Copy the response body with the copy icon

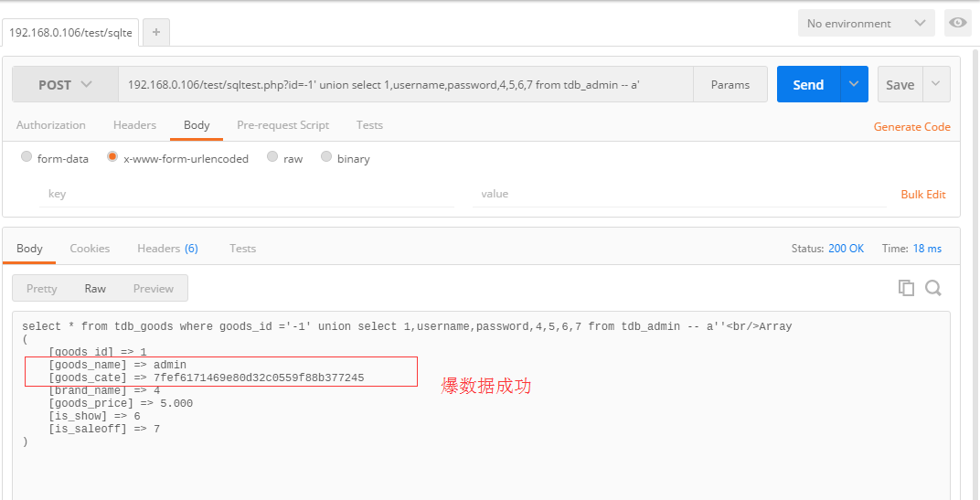click(906, 288)
